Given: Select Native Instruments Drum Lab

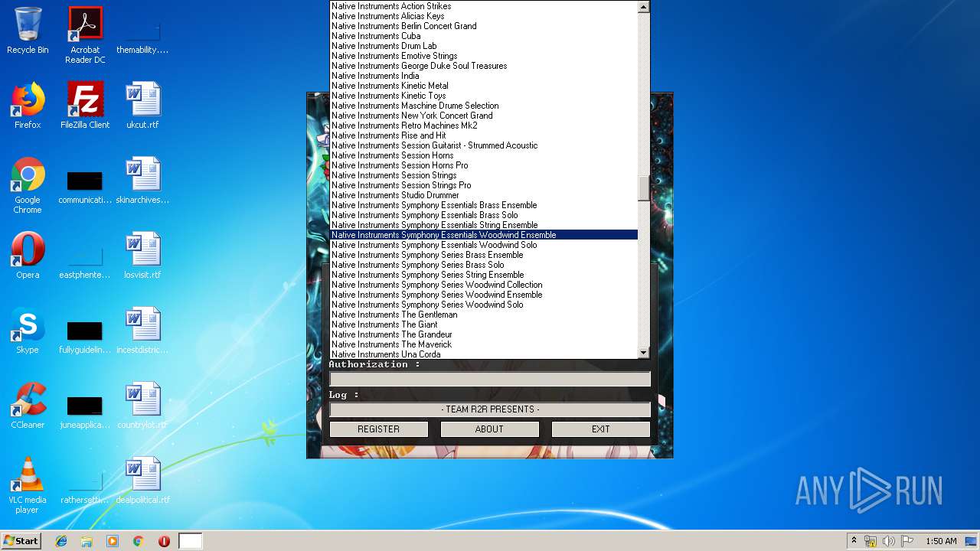Looking at the screenshot, I should tap(484, 46).
